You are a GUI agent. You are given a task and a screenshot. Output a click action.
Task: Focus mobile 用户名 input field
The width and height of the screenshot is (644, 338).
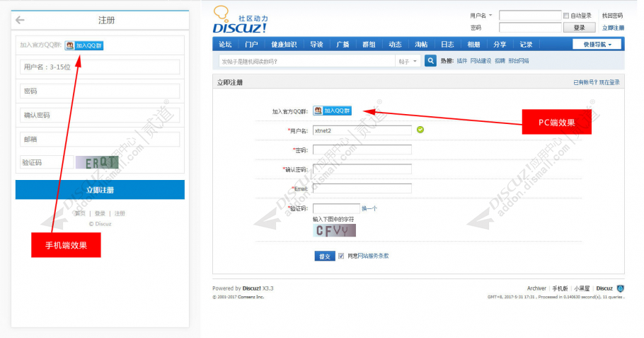point(100,67)
